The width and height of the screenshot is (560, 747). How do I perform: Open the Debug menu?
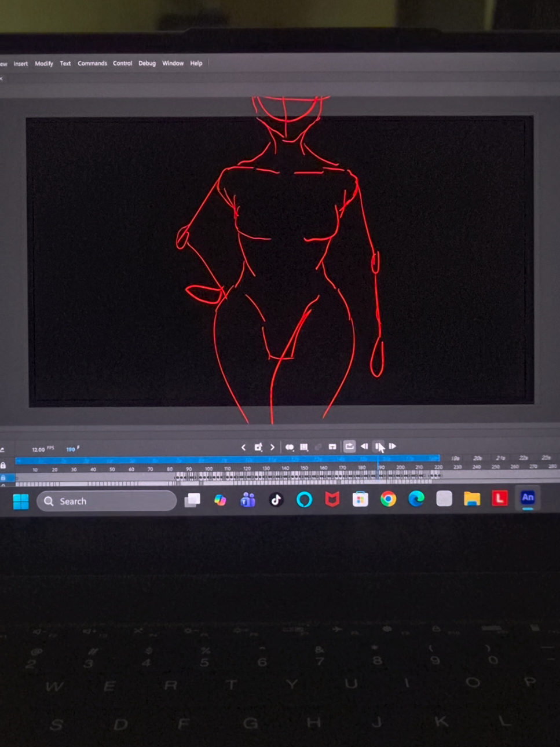[147, 64]
